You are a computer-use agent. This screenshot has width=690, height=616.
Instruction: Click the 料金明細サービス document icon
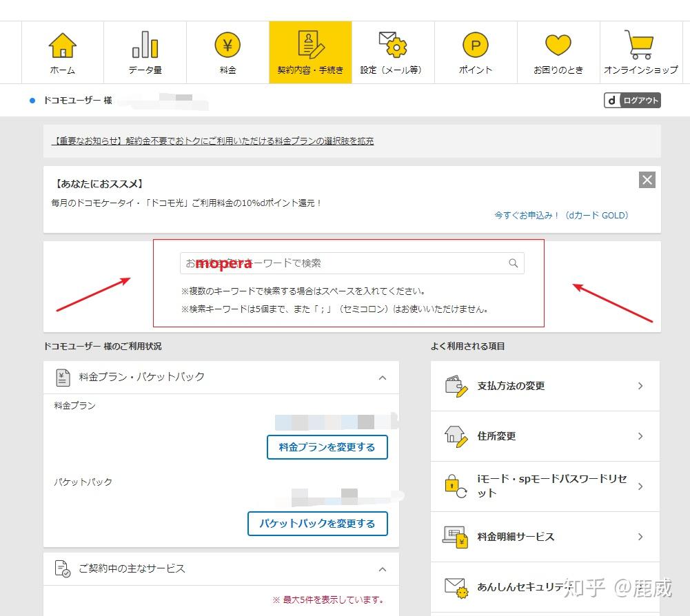pos(456,536)
